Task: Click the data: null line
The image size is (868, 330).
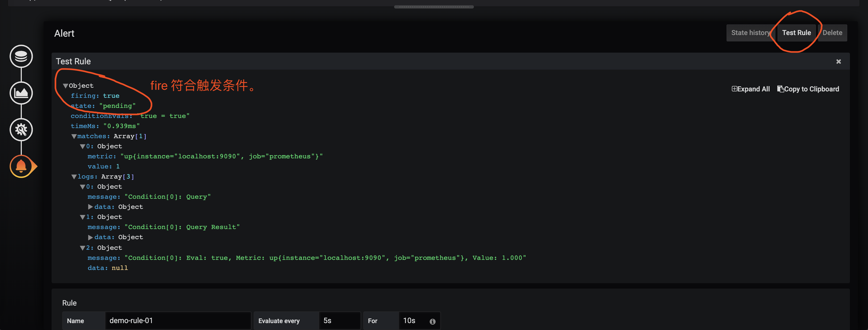Action: pyautogui.click(x=108, y=268)
